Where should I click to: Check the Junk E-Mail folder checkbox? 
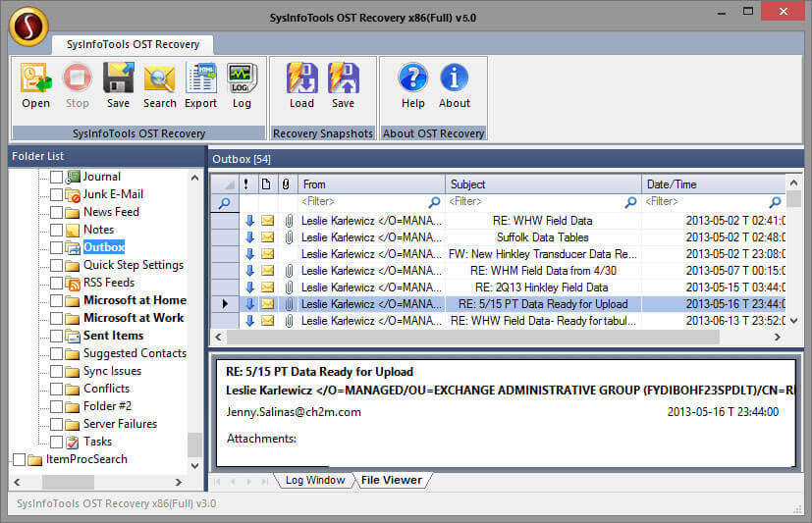tap(56, 194)
